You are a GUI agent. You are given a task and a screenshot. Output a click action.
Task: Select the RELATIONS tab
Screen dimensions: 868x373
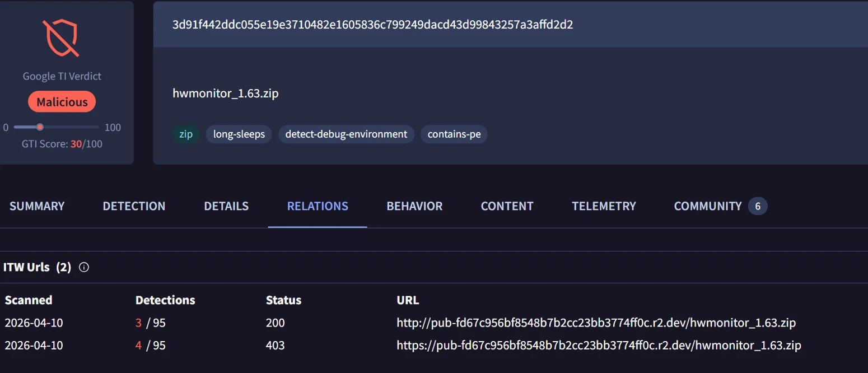tap(318, 206)
